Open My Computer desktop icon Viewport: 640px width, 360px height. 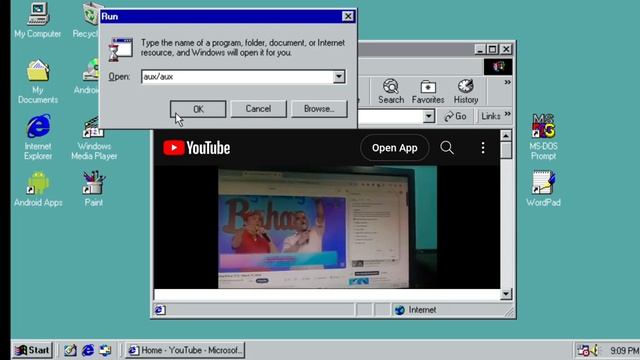click(x=38, y=20)
